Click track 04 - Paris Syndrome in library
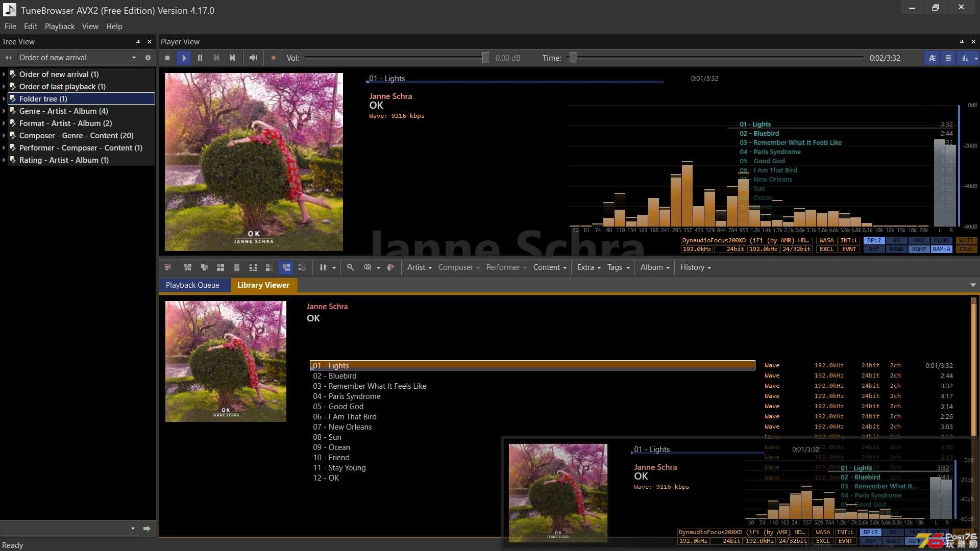 point(347,396)
